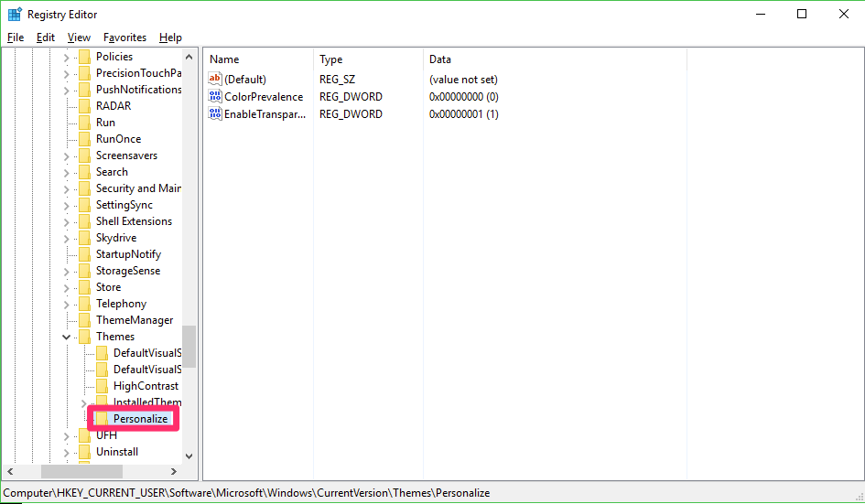The height and width of the screenshot is (504, 865).
Task: Click the tree pane vertical scrollbar thumb
Action: coord(189,348)
